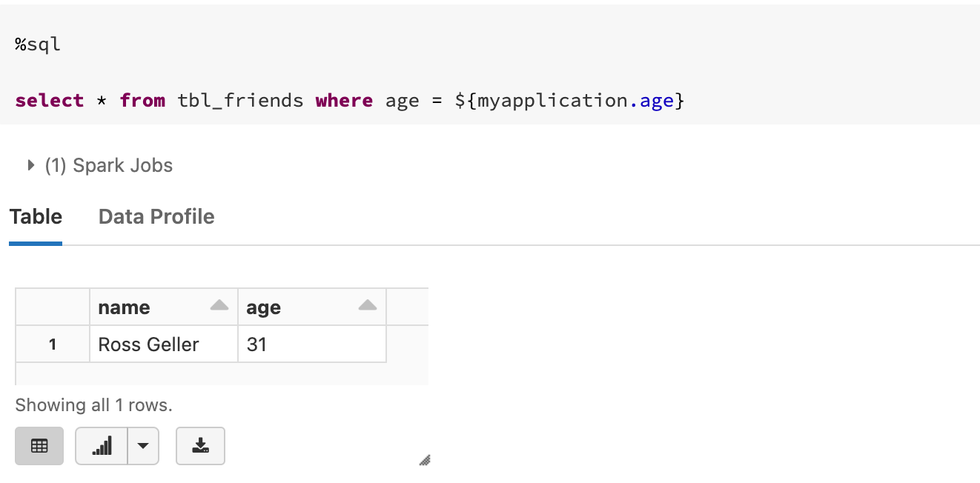Screen dimensions: 980x483
Task: Click the age column header
Action: [x=311, y=307]
